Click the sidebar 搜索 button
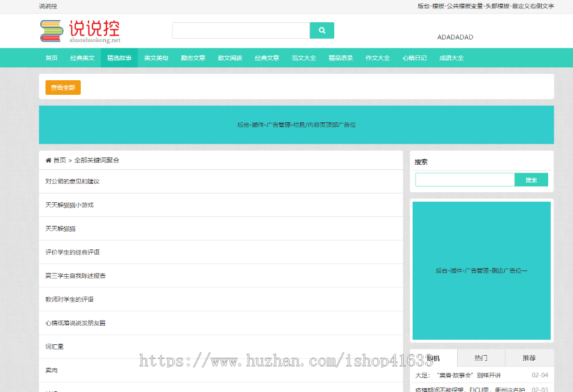 pos(531,179)
